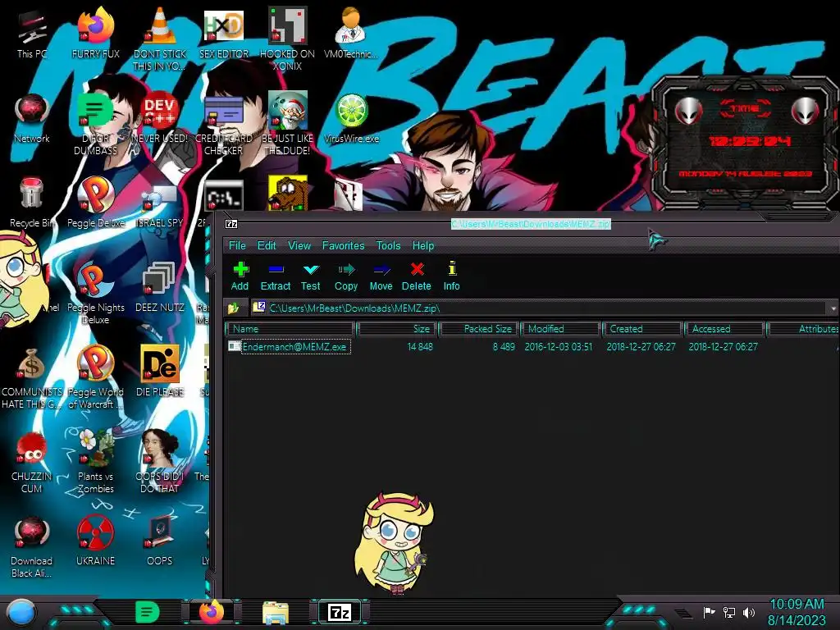Select the OOPS desktop icon
The height and width of the screenshot is (630, 840).
click(160, 541)
